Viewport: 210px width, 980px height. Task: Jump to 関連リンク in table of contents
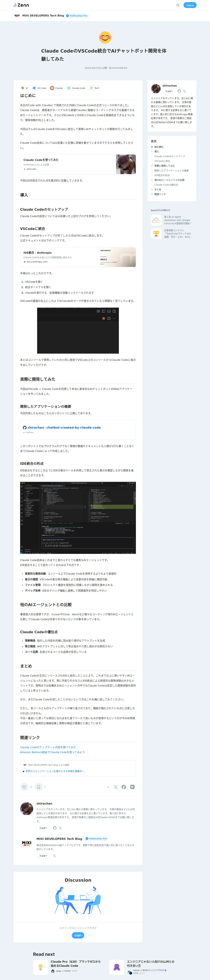[160, 194]
